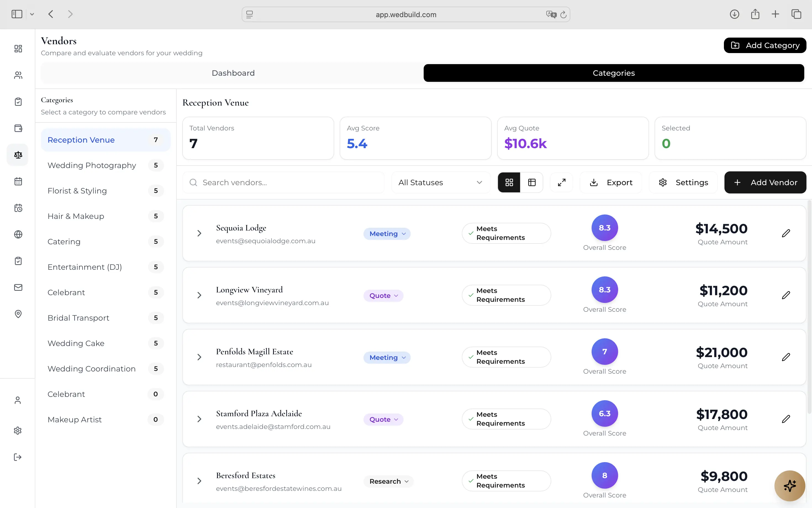Open the location pin sidebar icon
Viewport: 812px width, 508px height.
point(18,314)
